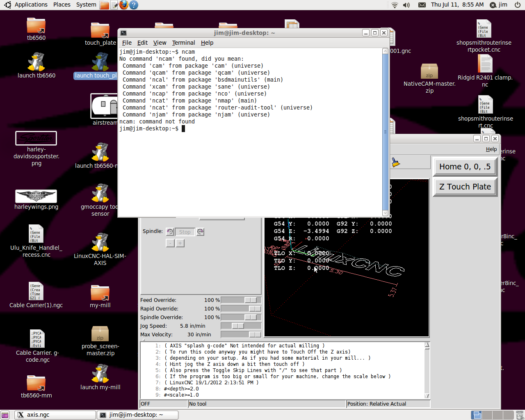Select the highlighted launch touch_pl launcher

100,62
